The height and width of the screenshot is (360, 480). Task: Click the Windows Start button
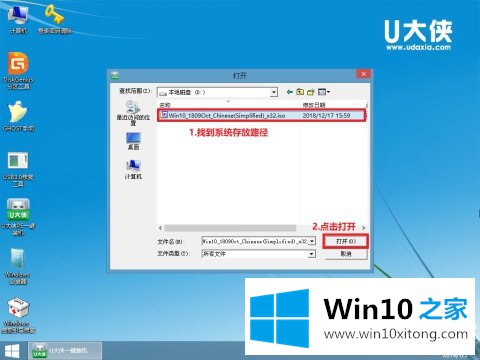[13, 351]
